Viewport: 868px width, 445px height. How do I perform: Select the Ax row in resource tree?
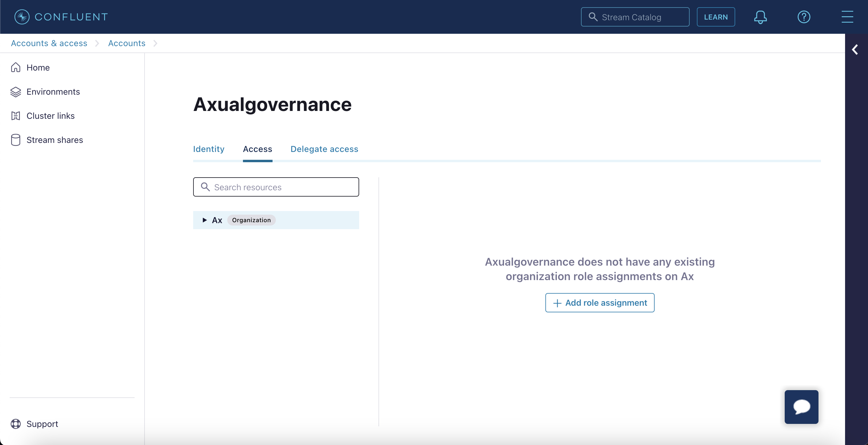(x=276, y=220)
